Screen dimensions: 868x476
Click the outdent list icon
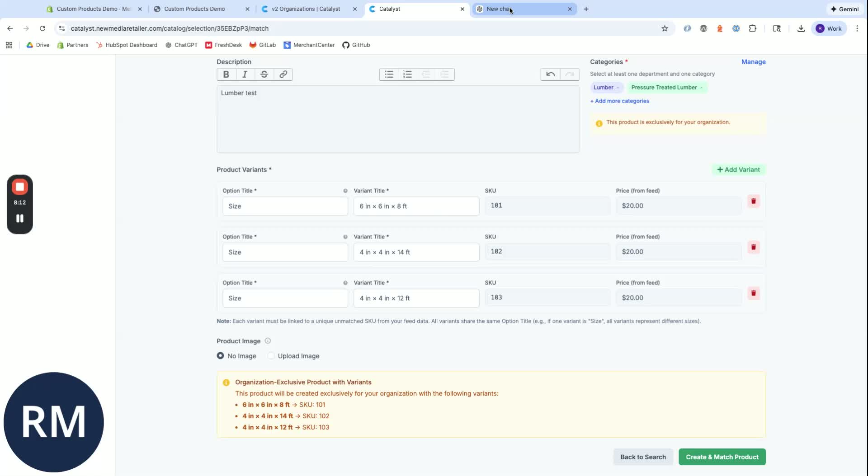[426, 75]
